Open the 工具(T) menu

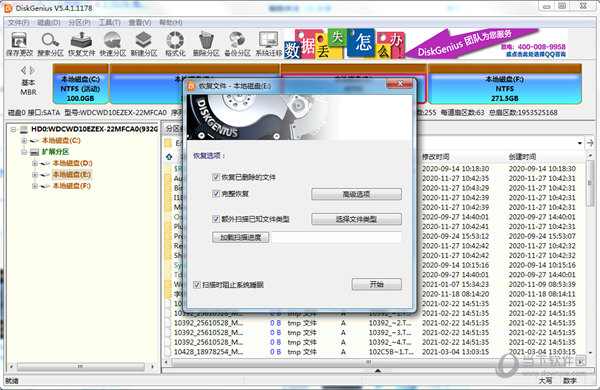point(109,23)
